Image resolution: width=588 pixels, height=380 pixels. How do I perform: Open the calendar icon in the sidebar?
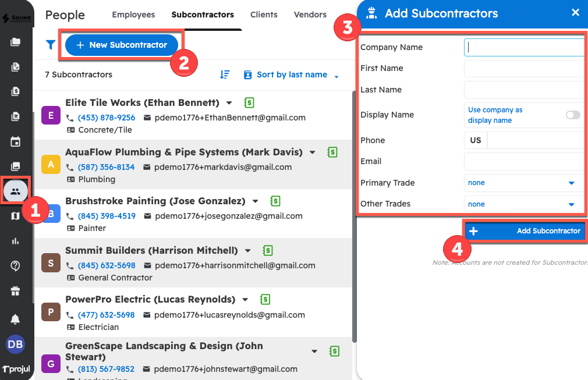tap(16, 141)
